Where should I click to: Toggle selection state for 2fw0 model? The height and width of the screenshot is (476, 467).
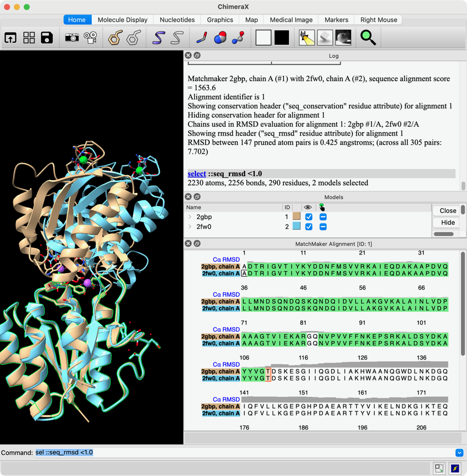click(323, 227)
